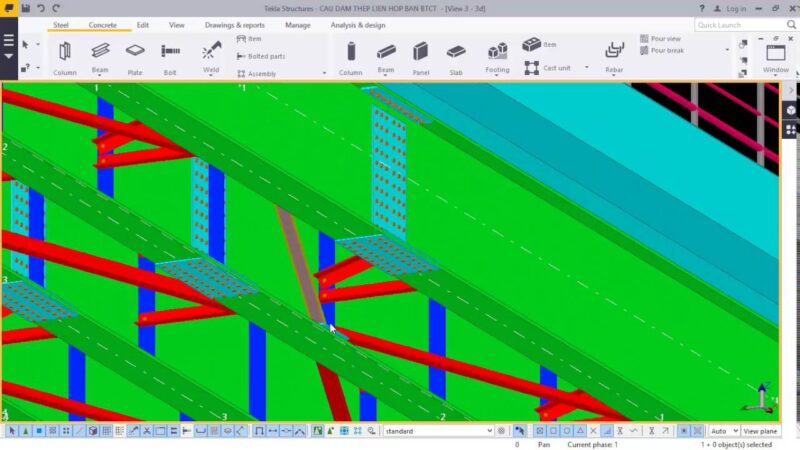Choose the Plate tool
Screen dimensions: 800x450
135,58
